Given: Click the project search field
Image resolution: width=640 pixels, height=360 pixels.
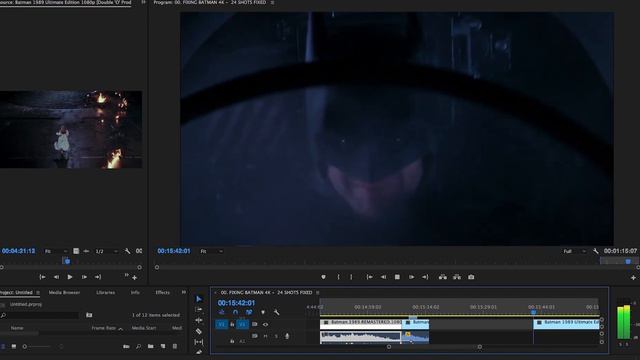Looking at the screenshot, I should click(x=41, y=315).
